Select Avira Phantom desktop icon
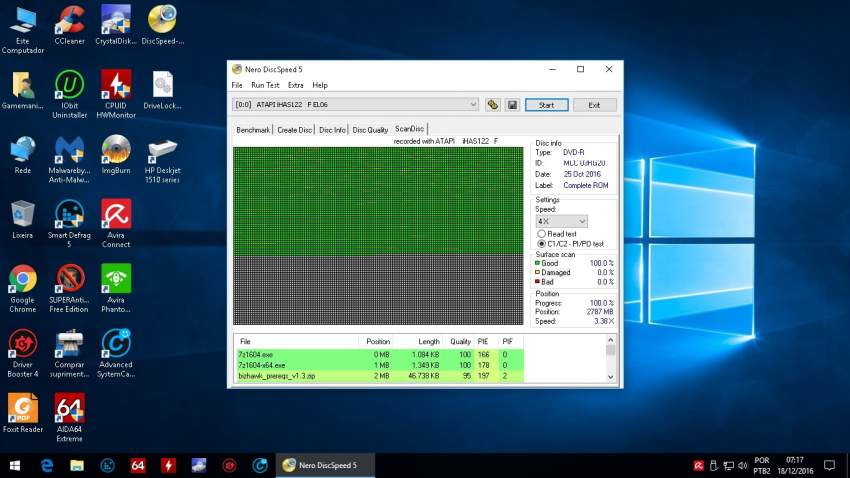 coord(115,288)
